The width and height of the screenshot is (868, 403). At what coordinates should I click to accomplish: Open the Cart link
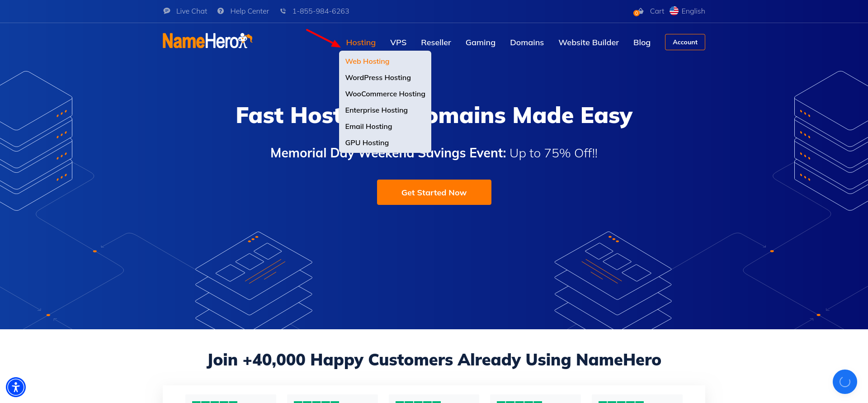tap(657, 11)
